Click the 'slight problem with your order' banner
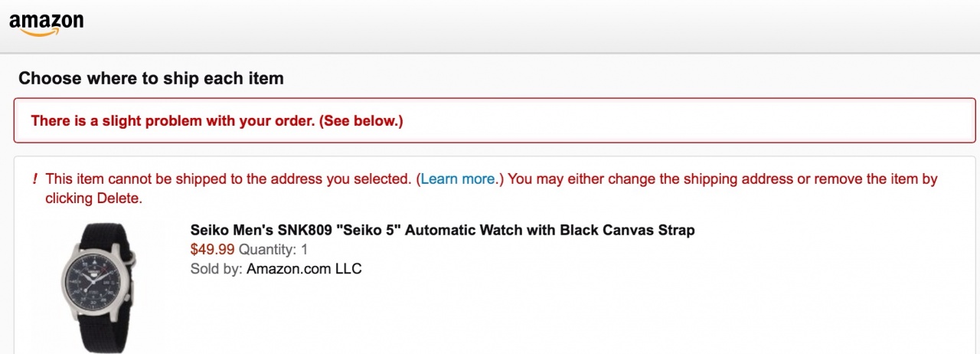Image resolution: width=980 pixels, height=354 pixels. (x=217, y=121)
